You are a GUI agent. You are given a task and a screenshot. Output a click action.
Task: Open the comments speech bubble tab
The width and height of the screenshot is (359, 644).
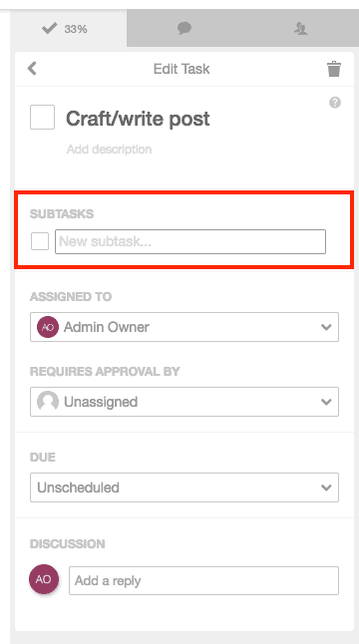pos(184,28)
